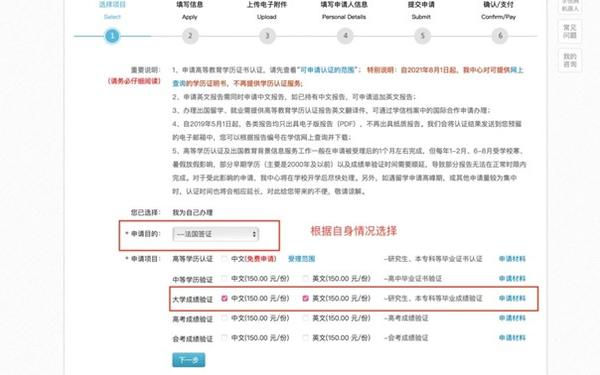
Task: Click the 大学成绩验证 row label
Action: tap(192, 299)
